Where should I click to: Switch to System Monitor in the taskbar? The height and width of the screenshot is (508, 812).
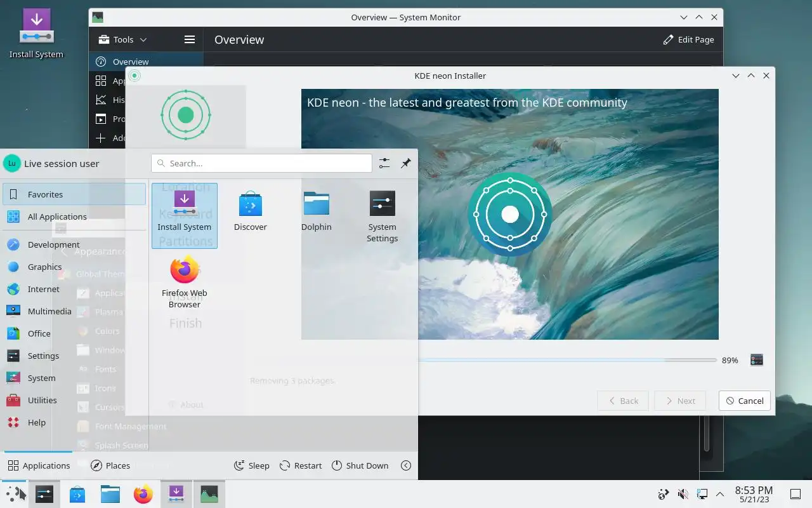[209, 494]
